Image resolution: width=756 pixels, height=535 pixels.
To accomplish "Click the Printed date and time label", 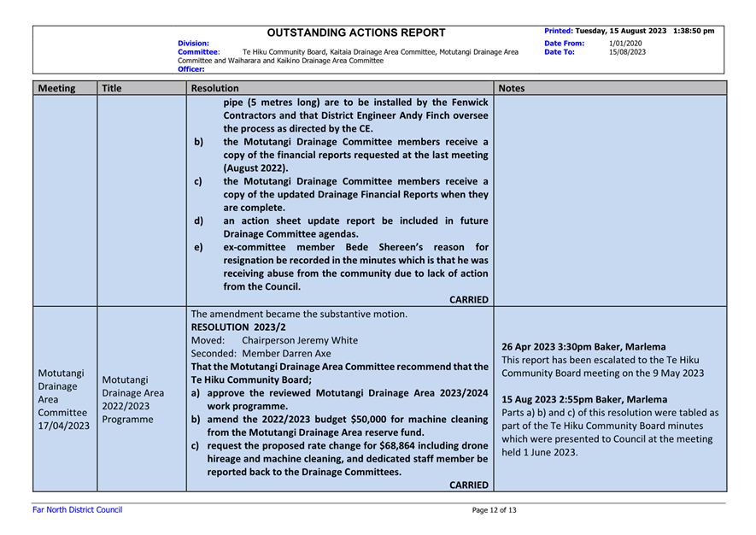I will coord(628,31).
